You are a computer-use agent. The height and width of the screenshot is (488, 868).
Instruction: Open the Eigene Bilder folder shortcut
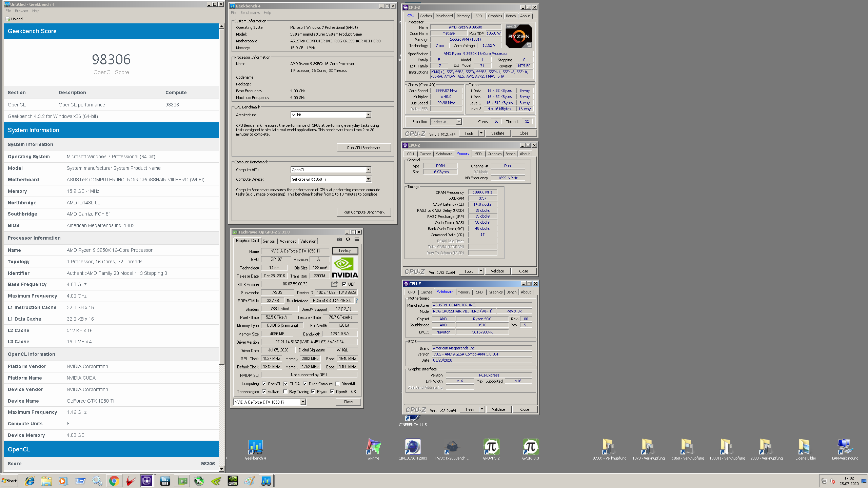pos(806,450)
